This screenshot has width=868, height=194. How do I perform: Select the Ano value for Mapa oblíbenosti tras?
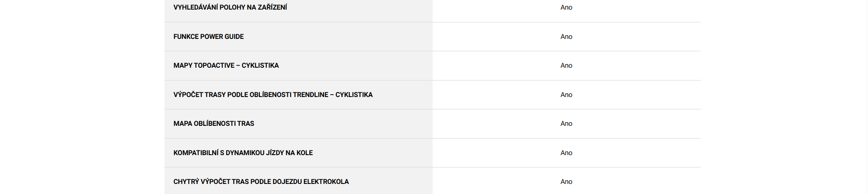click(x=566, y=124)
